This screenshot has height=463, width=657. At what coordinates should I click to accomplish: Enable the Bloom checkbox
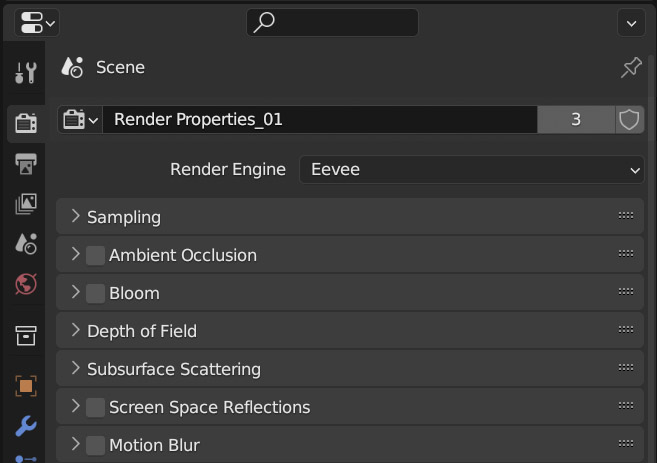(x=96, y=293)
